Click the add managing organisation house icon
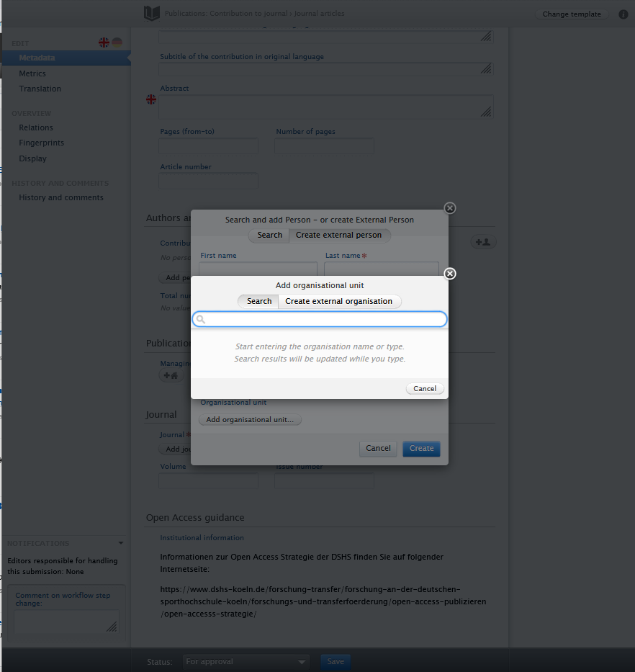This screenshot has height=672, width=635. click(171, 375)
